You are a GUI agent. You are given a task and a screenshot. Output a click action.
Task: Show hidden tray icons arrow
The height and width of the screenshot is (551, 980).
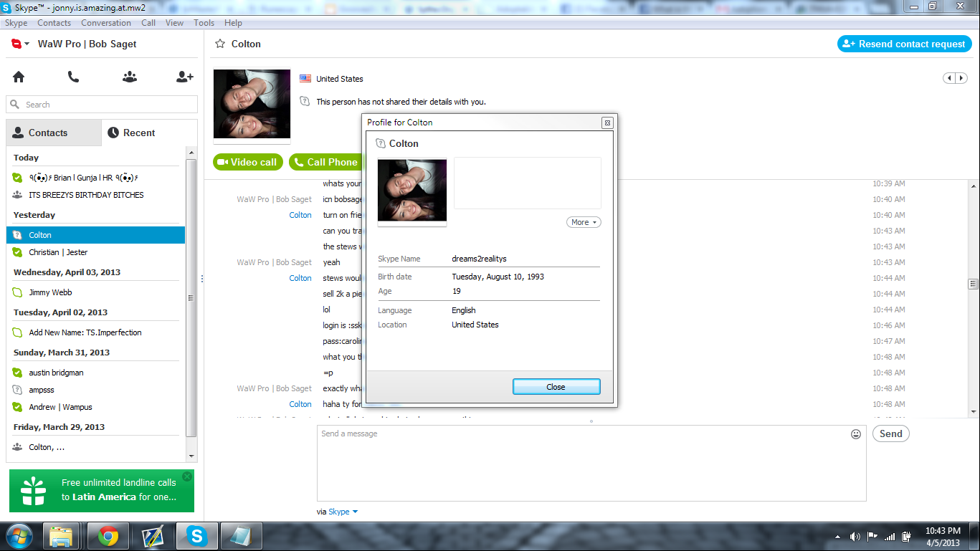point(837,537)
